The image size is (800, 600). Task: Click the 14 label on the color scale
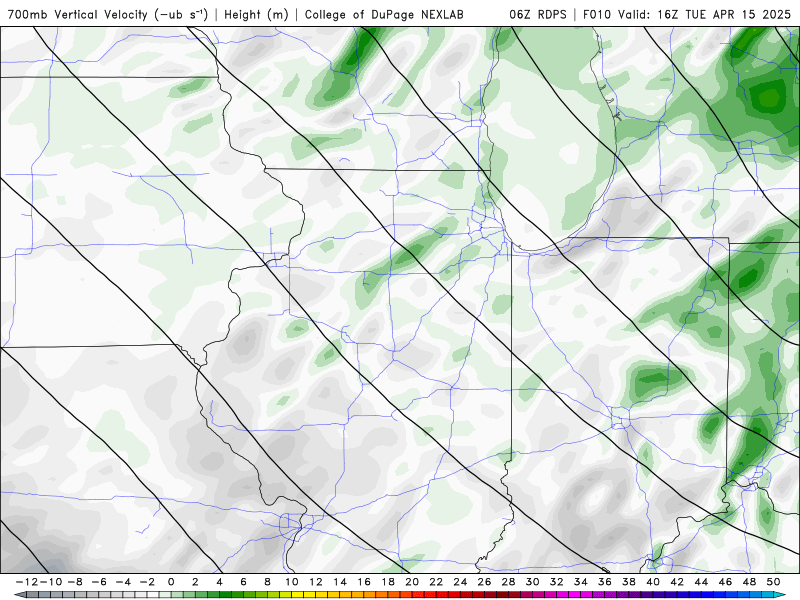(x=340, y=582)
